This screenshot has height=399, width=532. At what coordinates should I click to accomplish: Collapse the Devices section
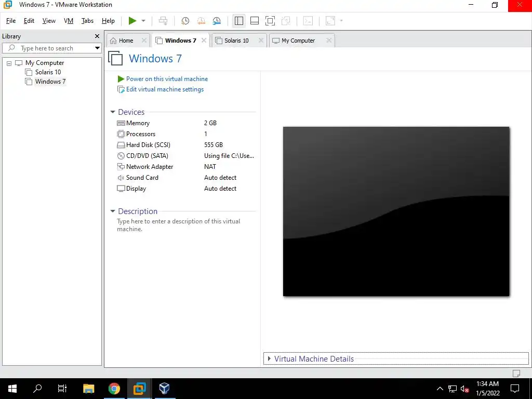click(x=113, y=112)
